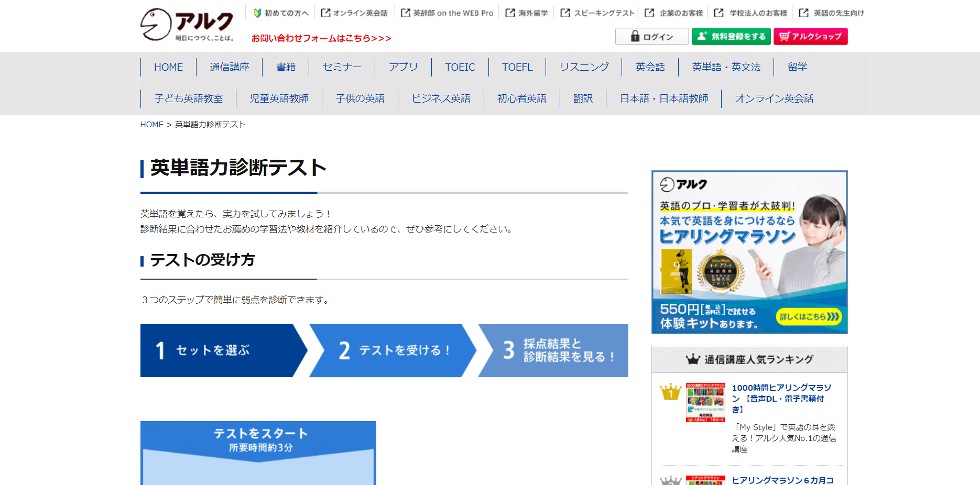The height and width of the screenshot is (485, 980).
Task: Open Eijiro on the WEB Pro external link
Action: 447,13
